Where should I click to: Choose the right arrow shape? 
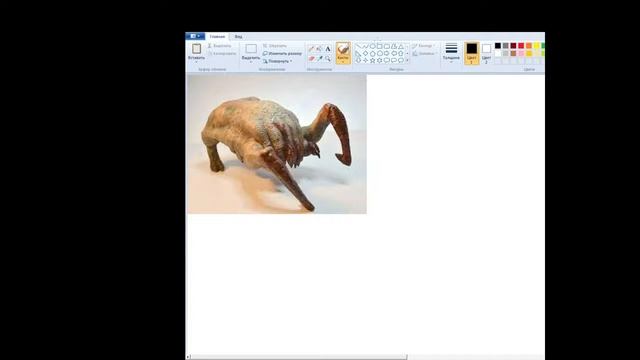pyautogui.click(x=387, y=53)
